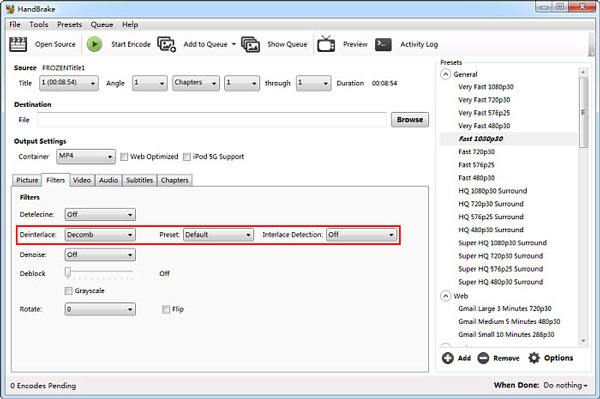Open the Title dropdown
The image size is (600, 399).
click(69, 83)
